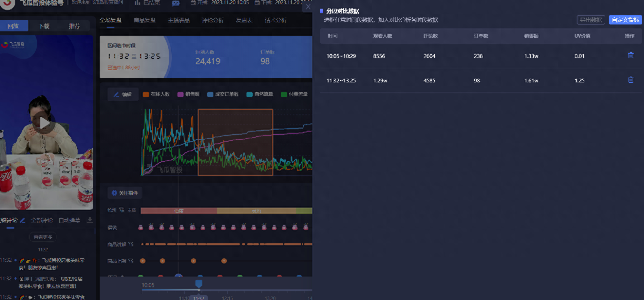The height and width of the screenshot is (300, 644).
Task: Click the 导出数据 export button
Action: point(591,20)
